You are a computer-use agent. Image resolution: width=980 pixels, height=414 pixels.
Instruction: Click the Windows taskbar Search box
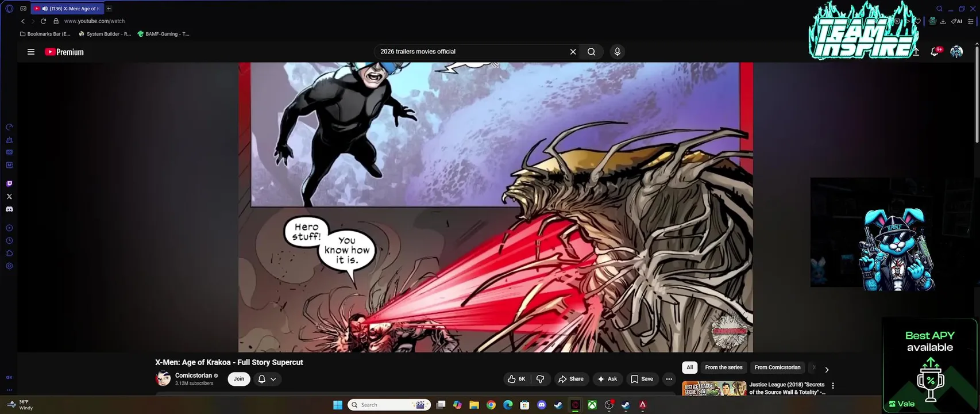(x=389, y=405)
